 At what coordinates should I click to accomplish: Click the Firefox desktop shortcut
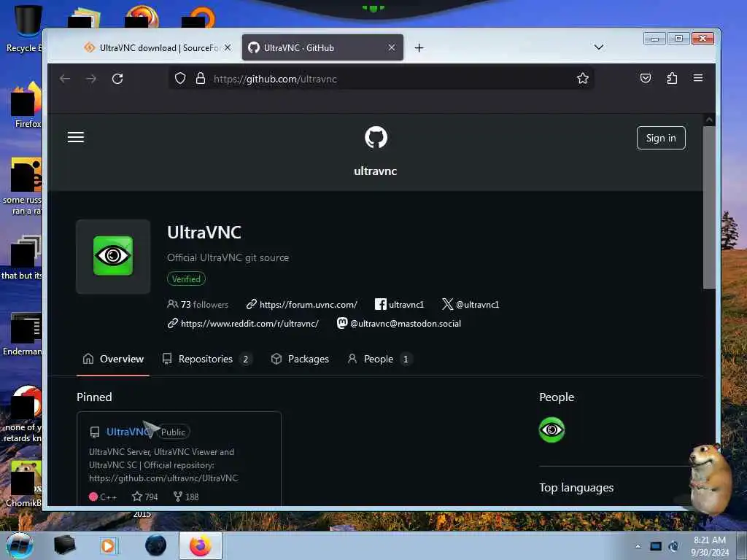[27, 106]
